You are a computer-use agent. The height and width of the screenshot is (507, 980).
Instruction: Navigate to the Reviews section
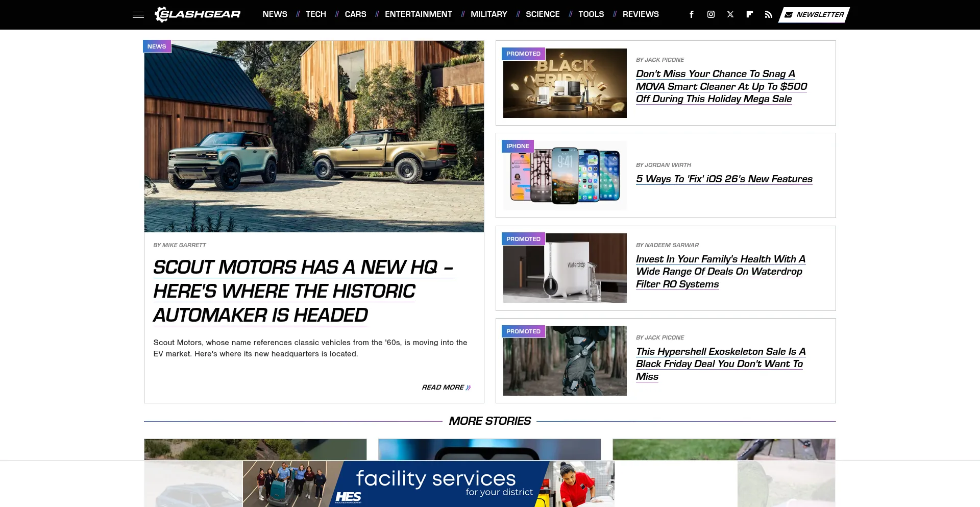point(640,14)
